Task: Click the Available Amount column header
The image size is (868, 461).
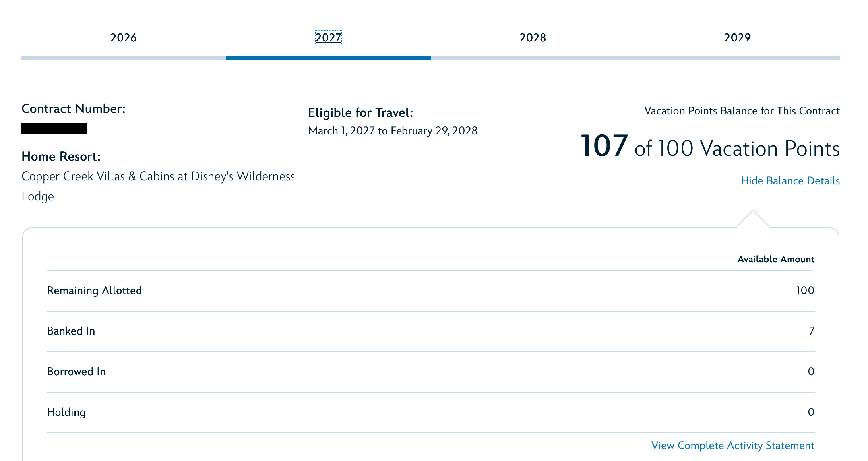Action: click(x=776, y=259)
